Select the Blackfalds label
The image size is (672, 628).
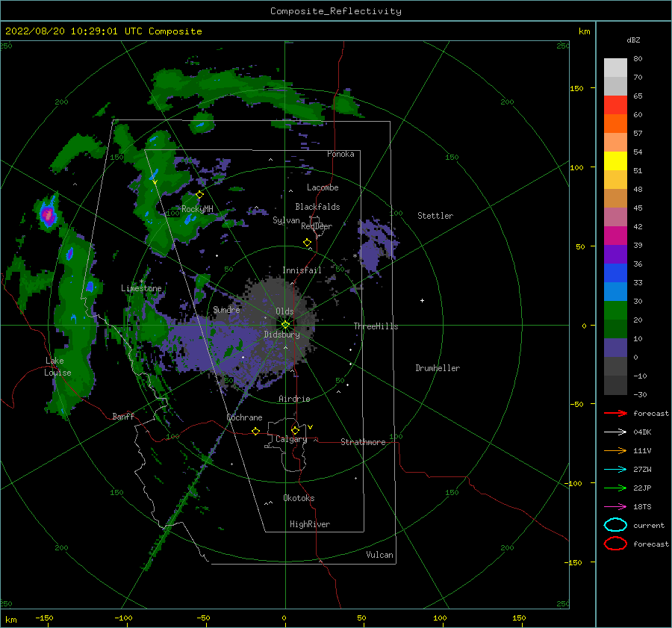pyautogui.click(x=317, y=207)
